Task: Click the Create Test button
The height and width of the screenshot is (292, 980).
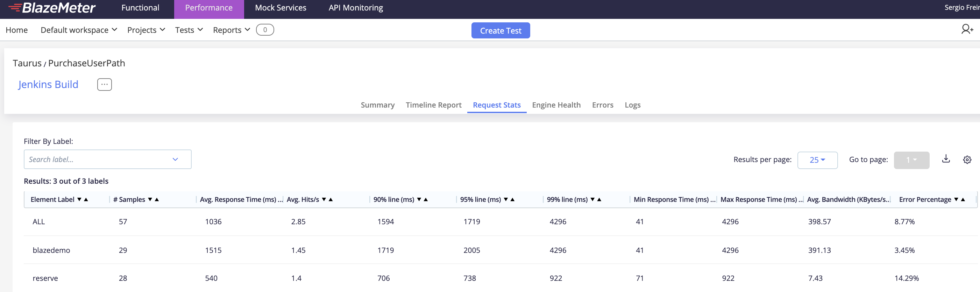Action: pyautogui.click(x=500, y=30)
